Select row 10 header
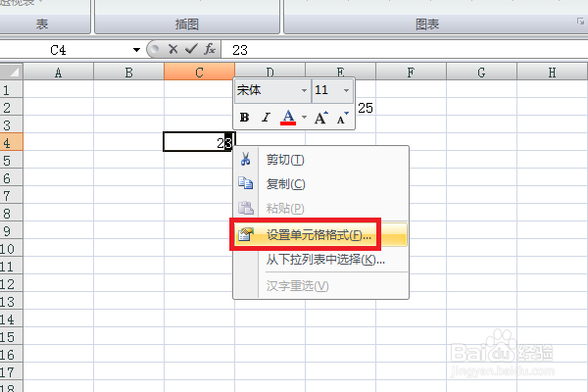588x392 pixels. (11, 249)
